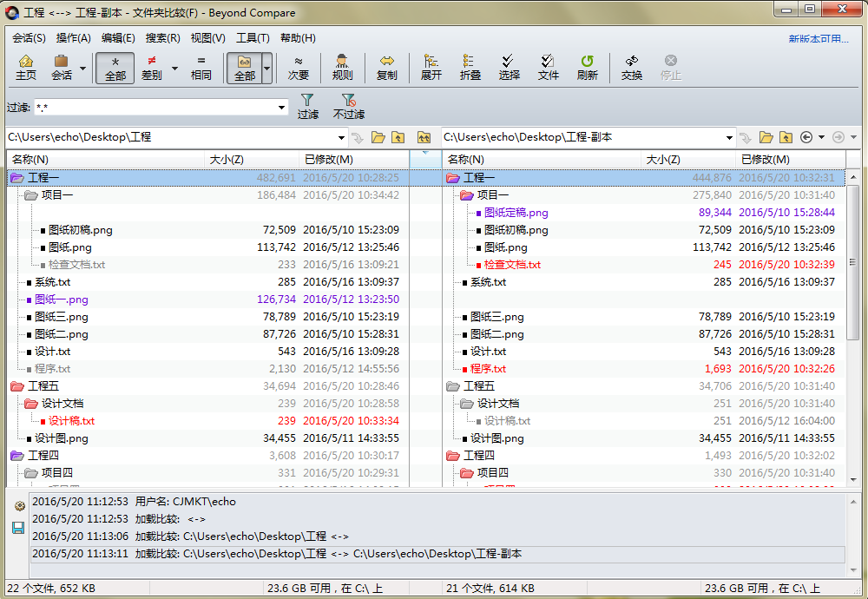868x599 pixels.
Task: Select 图纸一.png in left pane
Action: (x=62, y=299)
